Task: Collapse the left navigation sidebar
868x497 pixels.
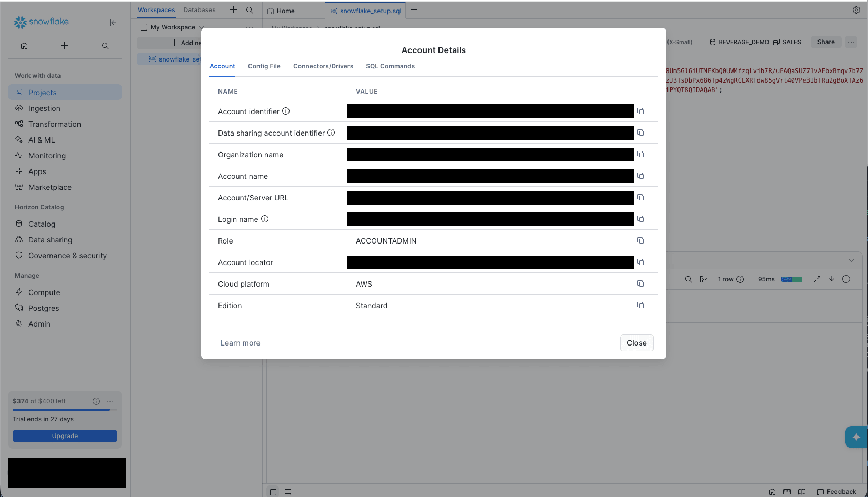Action: click(x=113, y=22)
